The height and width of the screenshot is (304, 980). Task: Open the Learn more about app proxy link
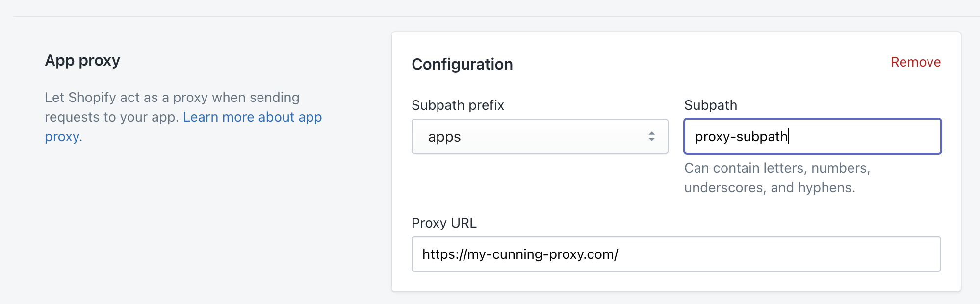[x=252, y=117]
